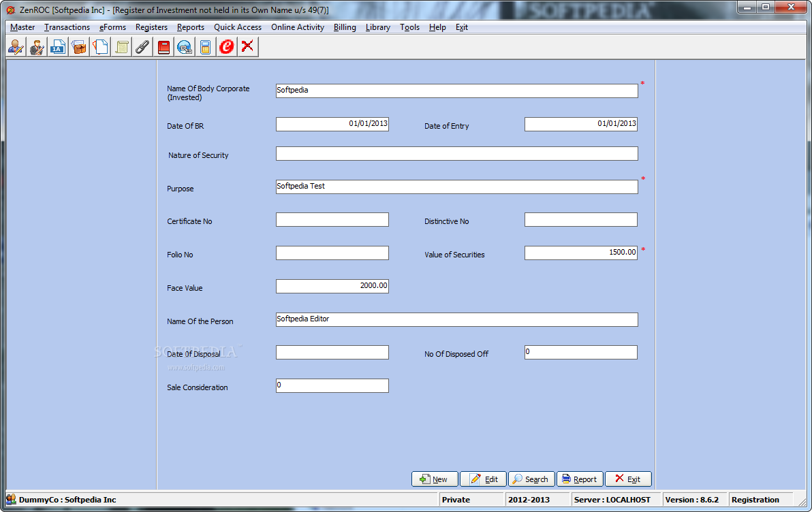Open the calculator toolbar icon

click(x=206, y=47)
